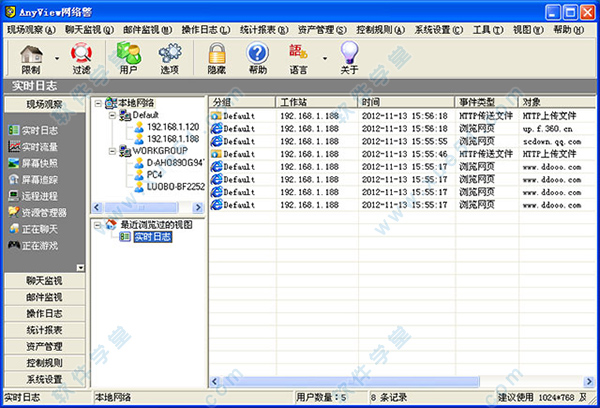Click the 2012-11-13 15:56:18 HTTP传送文件 row time

point(404,116)
